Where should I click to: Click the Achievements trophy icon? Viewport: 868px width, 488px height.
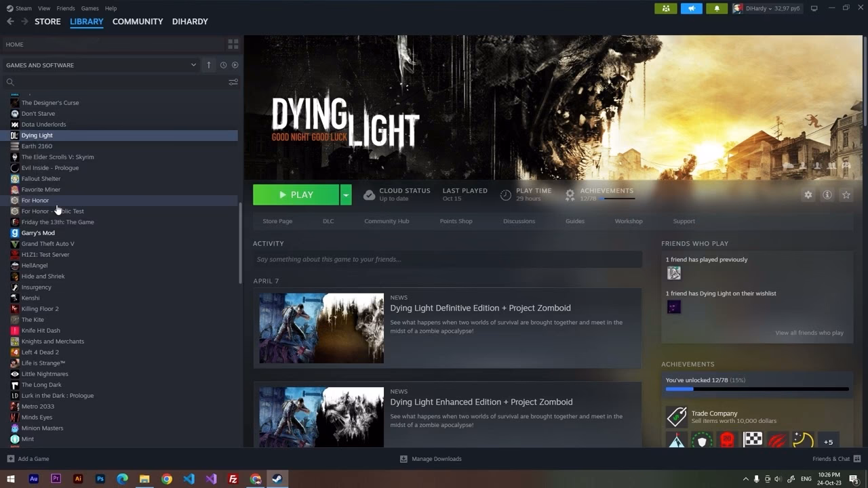[570, 195]
